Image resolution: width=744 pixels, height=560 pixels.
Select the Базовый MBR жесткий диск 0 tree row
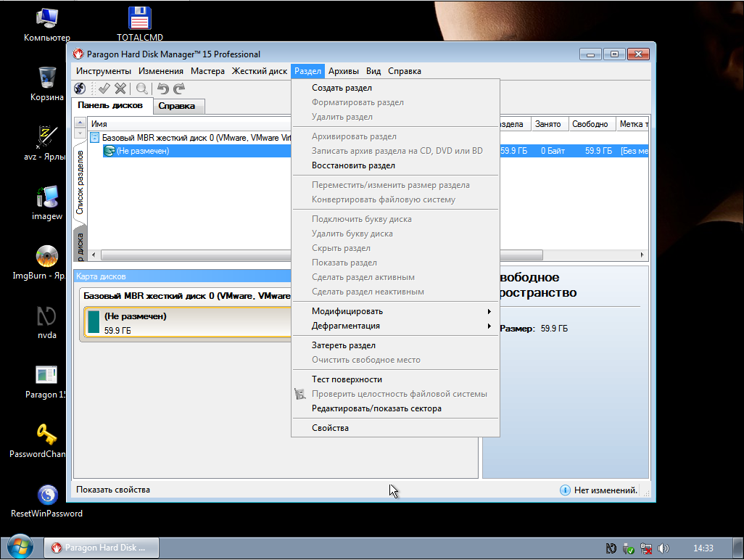point(191,138)
